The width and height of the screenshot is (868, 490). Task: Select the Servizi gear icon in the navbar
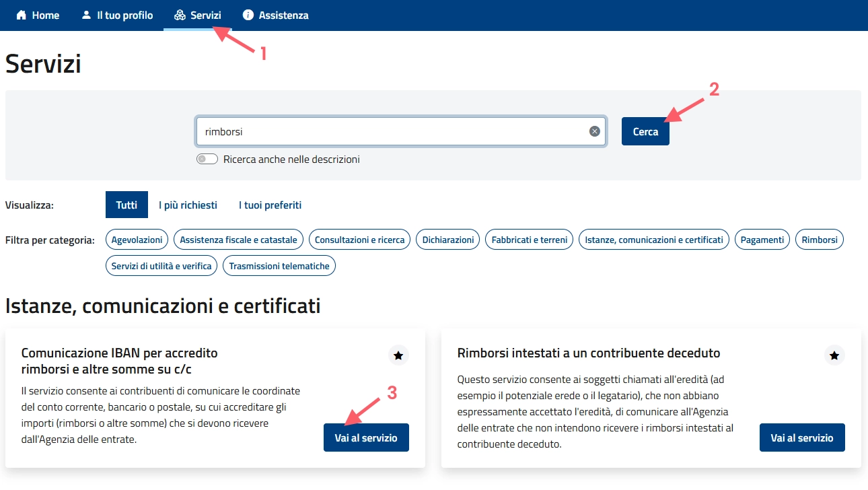[x=179, y=15]
